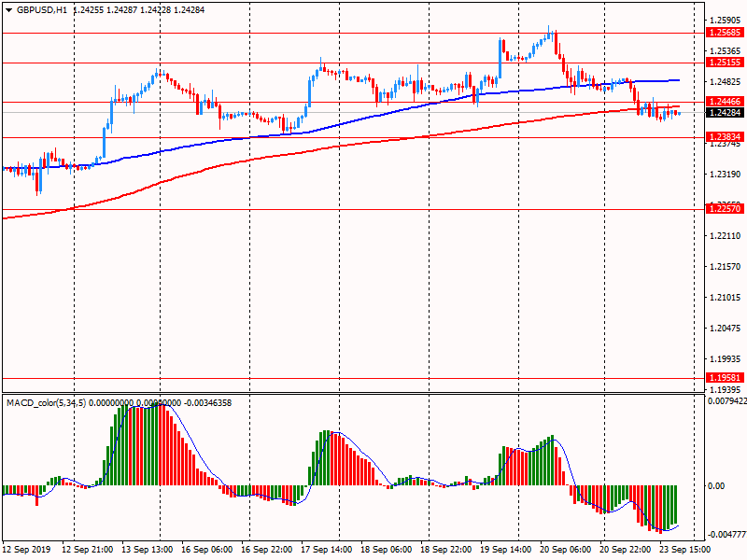Screen dimensions: 747x560
Task: Select the 1.22570 red price level label
Action: coord(725,208)
